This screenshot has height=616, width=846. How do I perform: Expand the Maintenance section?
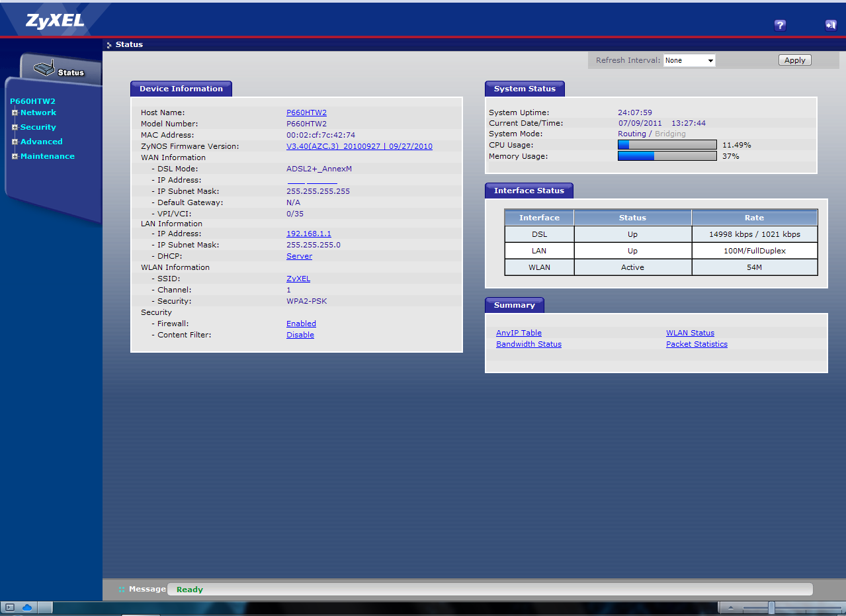coord(15,155)
